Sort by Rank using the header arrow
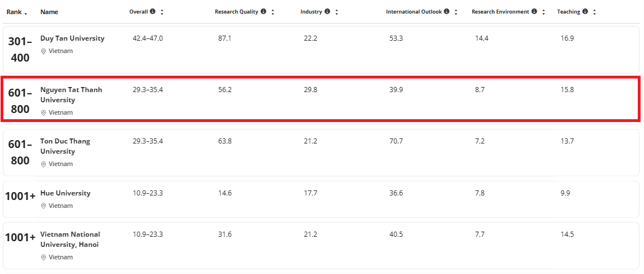644x274 pixels. click(26, 13)
